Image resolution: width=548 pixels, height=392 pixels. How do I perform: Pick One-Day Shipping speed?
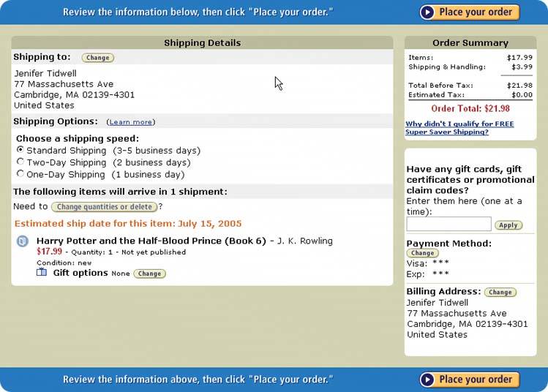20,173
